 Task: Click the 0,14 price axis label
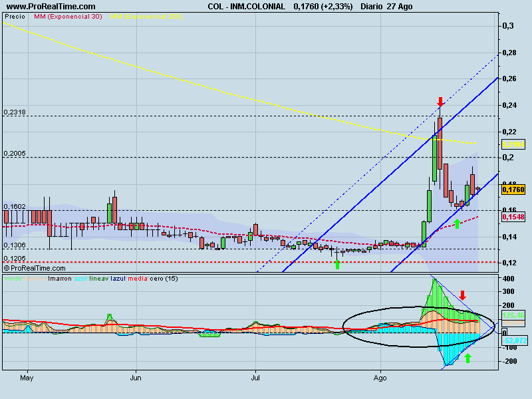point(509,237)
